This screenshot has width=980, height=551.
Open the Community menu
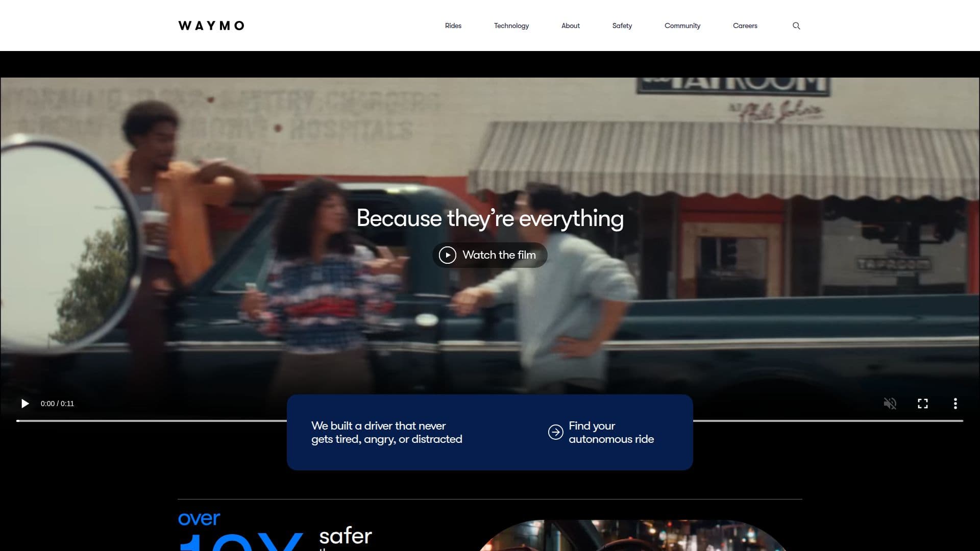click(682, 26)
